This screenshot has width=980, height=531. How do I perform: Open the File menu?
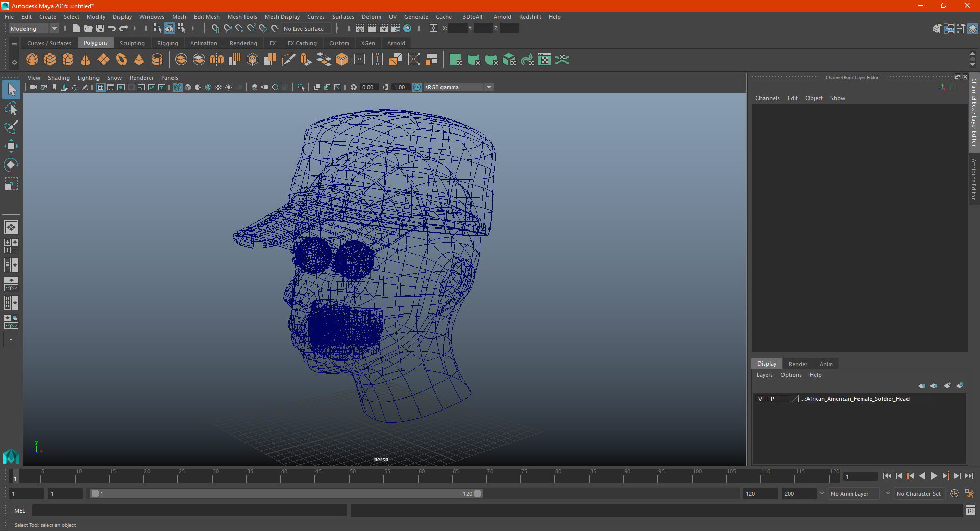(9, 17)
